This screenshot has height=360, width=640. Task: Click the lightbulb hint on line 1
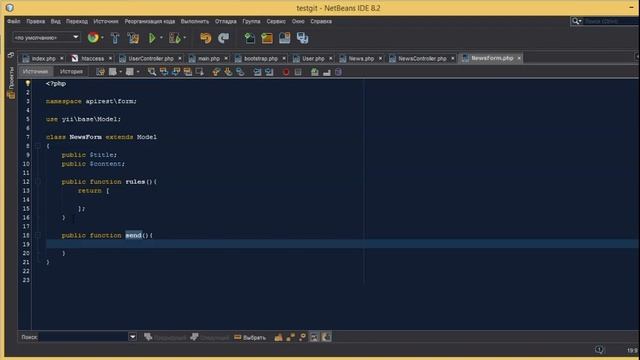27,83
